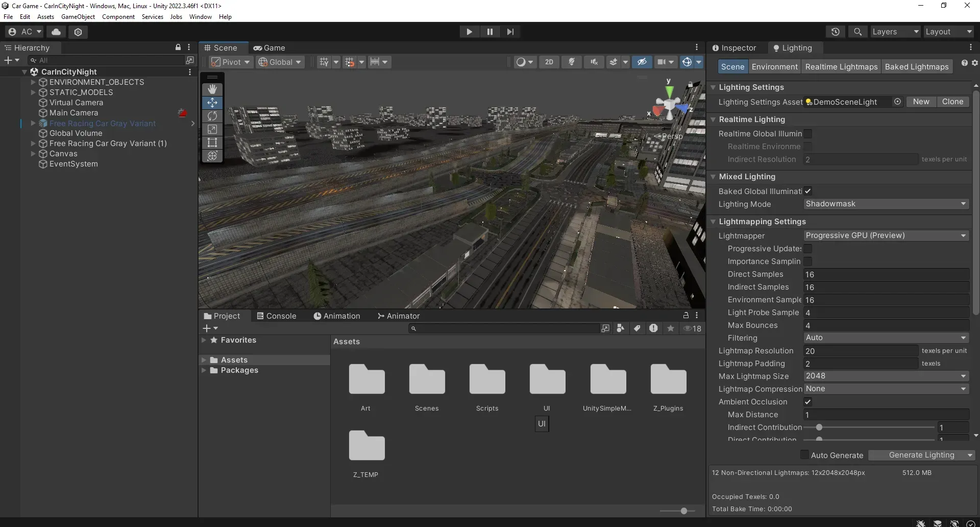Screen dimensions: 980x527
Task: Select the combined Transform tool
Action: click(212, 156)
